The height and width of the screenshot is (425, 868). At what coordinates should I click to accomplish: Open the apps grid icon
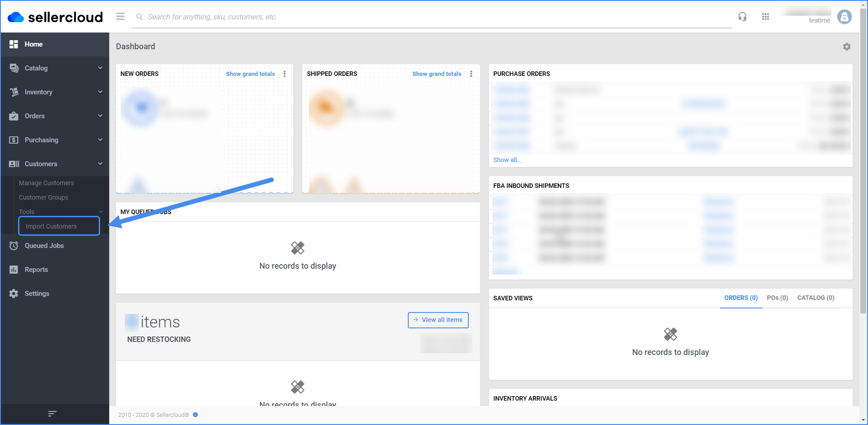(x=766, y=17)
